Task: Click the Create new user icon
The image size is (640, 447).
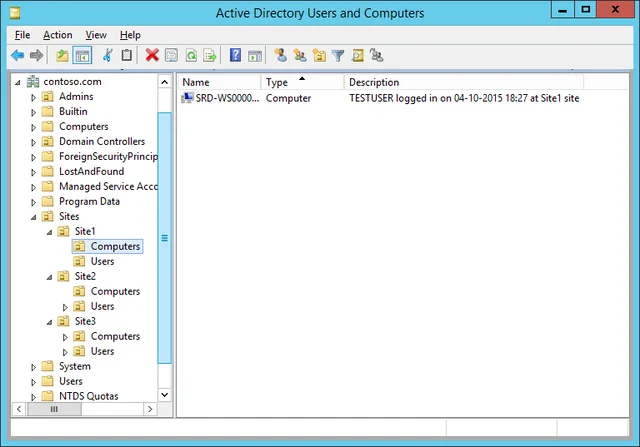Action: 280,55
